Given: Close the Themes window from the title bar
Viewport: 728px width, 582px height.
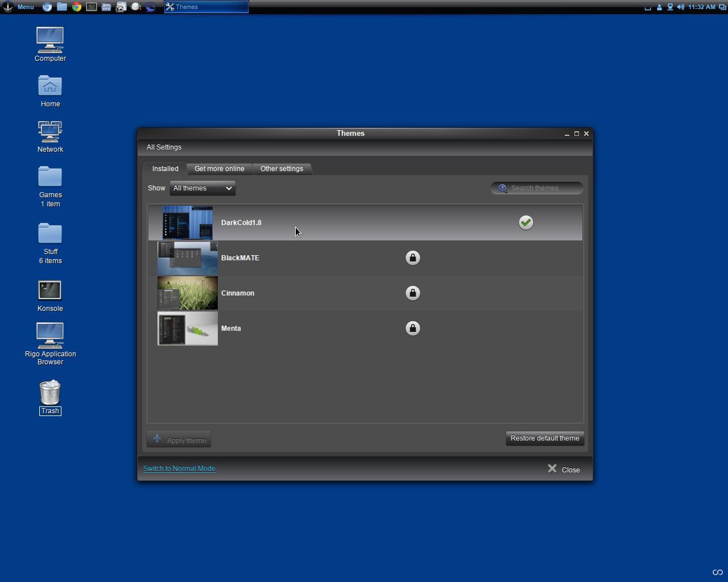Looking at the screenshot, I should click(x=586, y=134).
